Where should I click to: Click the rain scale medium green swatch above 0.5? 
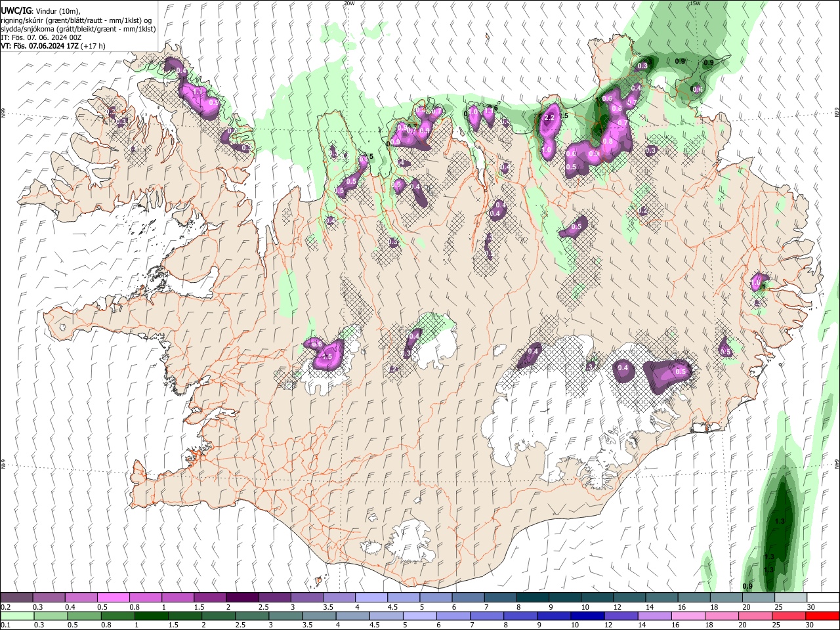click(84, 616)
